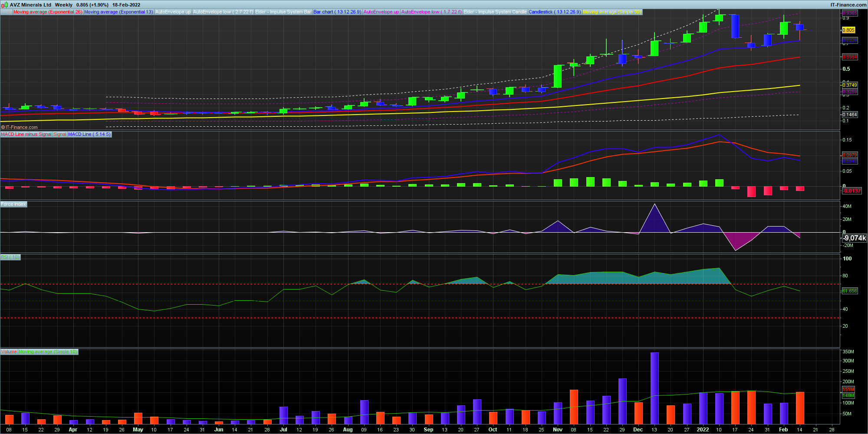Click the May label on time axis
868x434 pixels.
pyautogui.click(x=138, y=430)
